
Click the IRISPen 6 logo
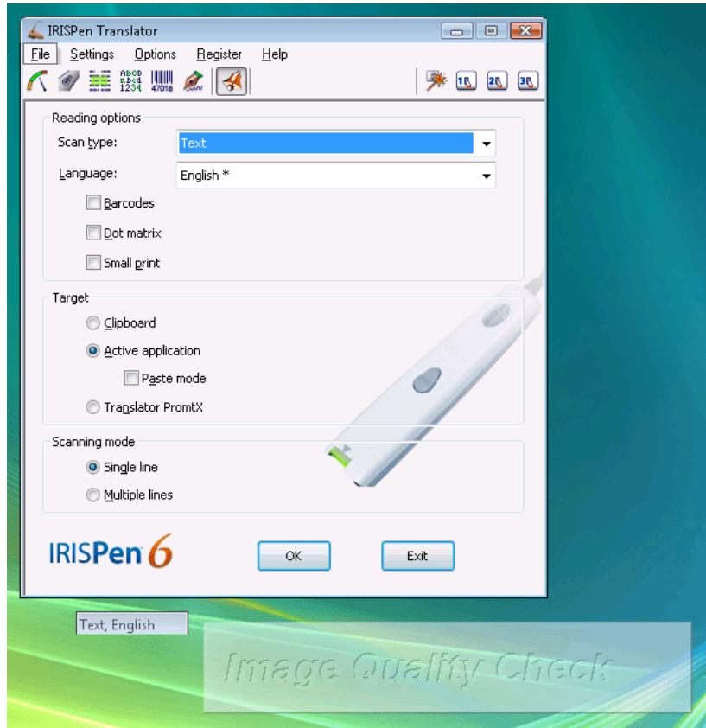click(111, 552)
